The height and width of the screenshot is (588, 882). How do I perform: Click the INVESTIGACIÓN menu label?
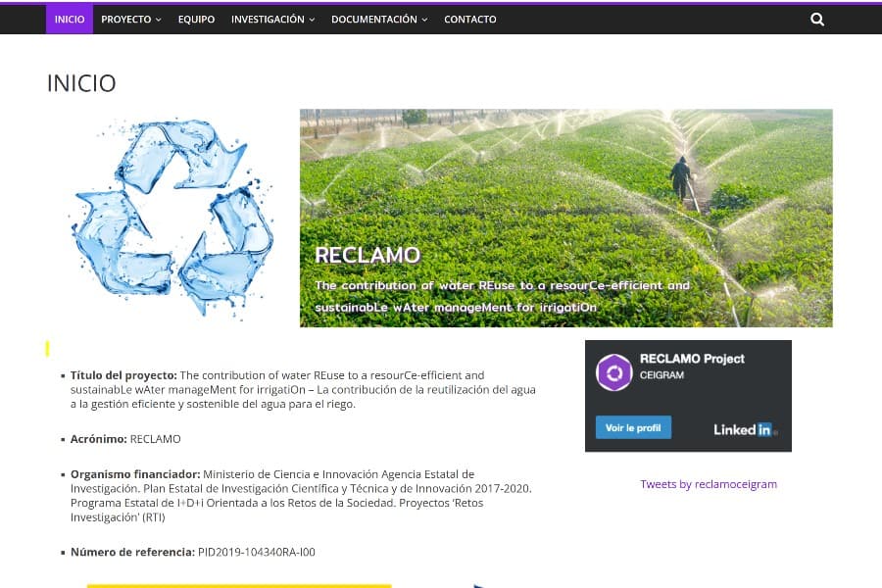(x=268, y=20)
